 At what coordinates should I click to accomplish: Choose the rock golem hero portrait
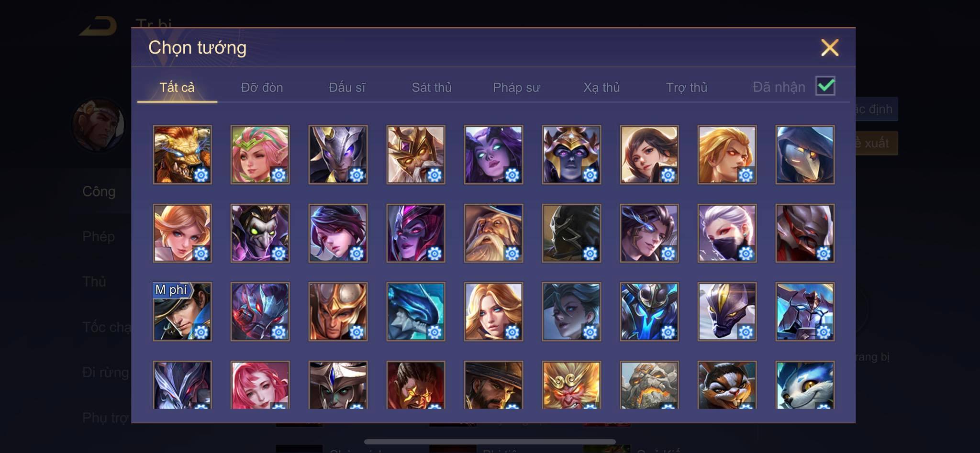pos(649,385)
